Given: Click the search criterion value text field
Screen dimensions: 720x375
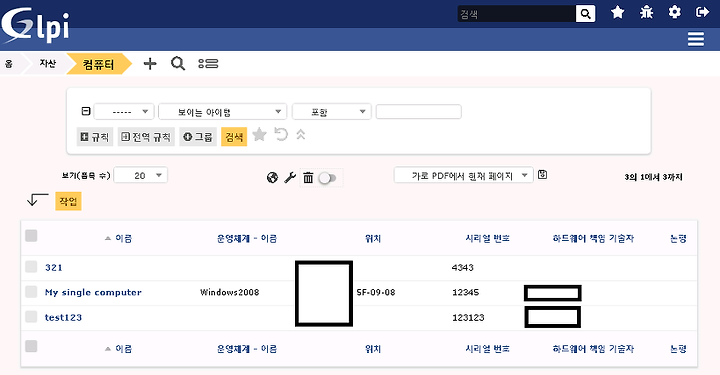Looking at the screenshot, I should [418, 112].
